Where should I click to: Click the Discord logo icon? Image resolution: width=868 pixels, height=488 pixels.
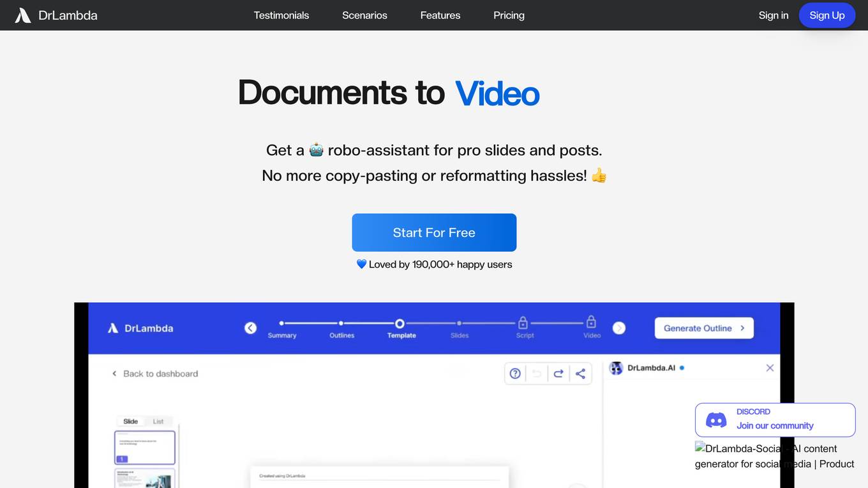[716, 420]
